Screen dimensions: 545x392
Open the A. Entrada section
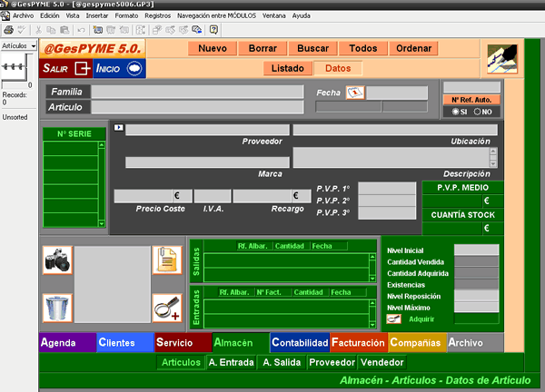(x=231, y=362)
